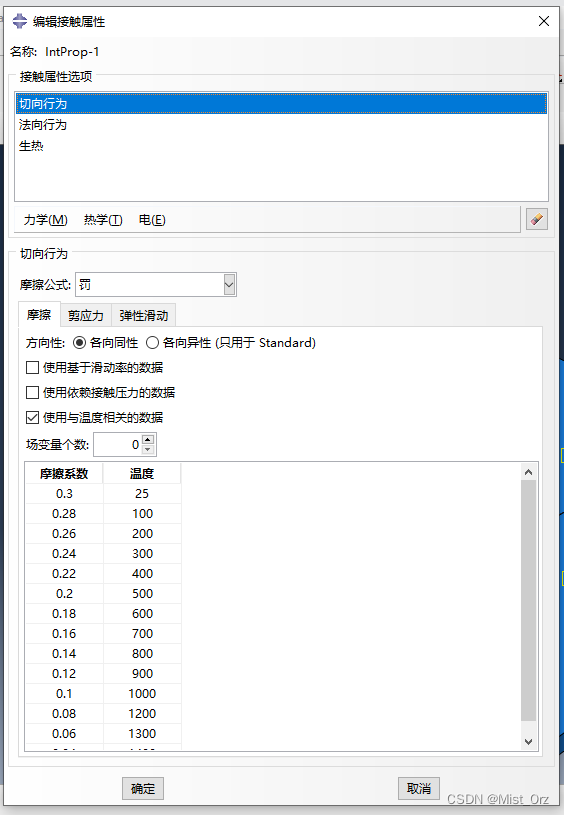Select temperature cell 1000
This screenshot has width=564, height=815.
click(142, 694)
